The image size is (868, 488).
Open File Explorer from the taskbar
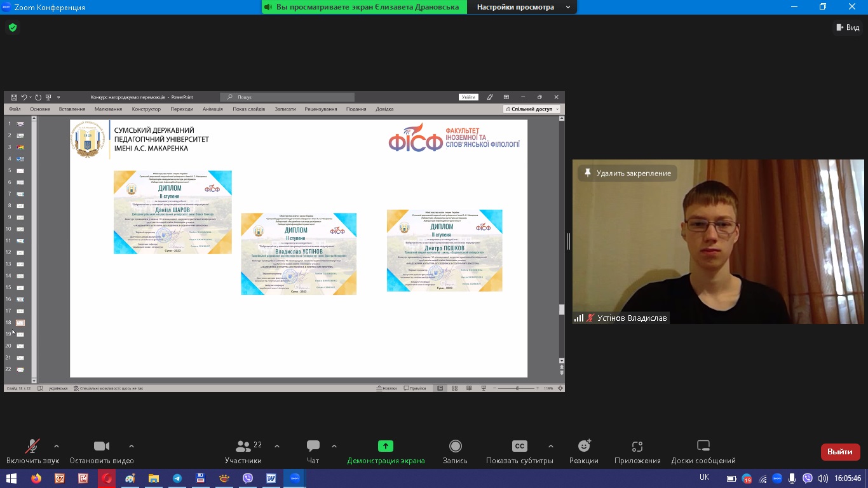click(154, 478)
